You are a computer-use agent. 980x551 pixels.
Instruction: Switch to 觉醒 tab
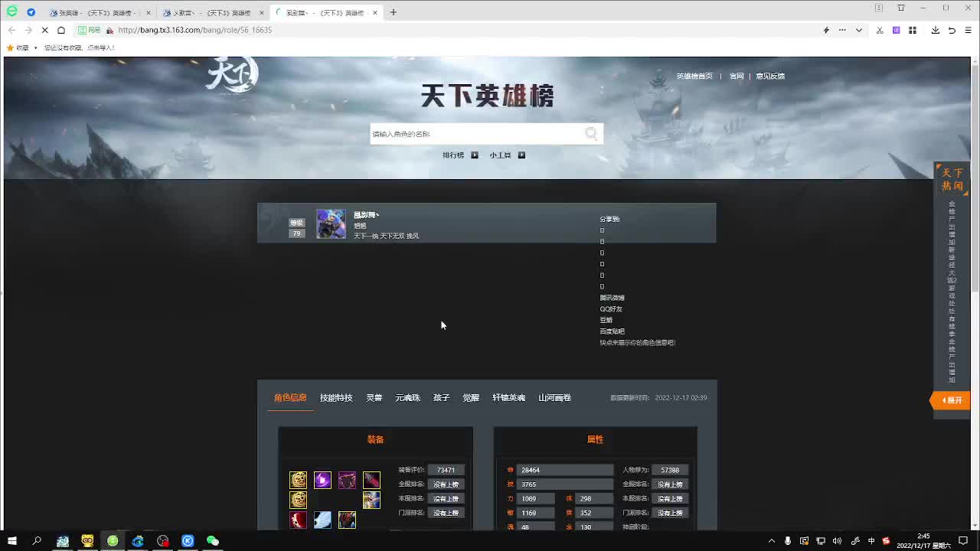tap(471, 398)
